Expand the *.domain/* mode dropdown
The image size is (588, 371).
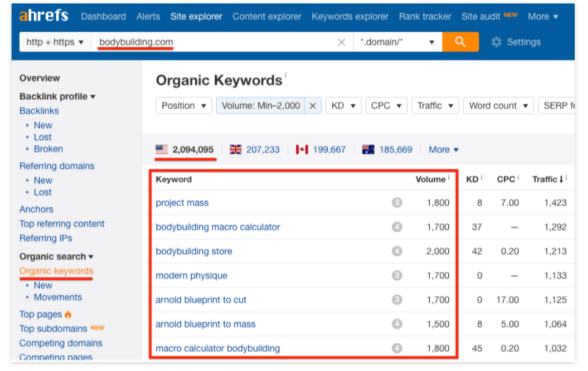pyautogui.click(x=397, y=42)
